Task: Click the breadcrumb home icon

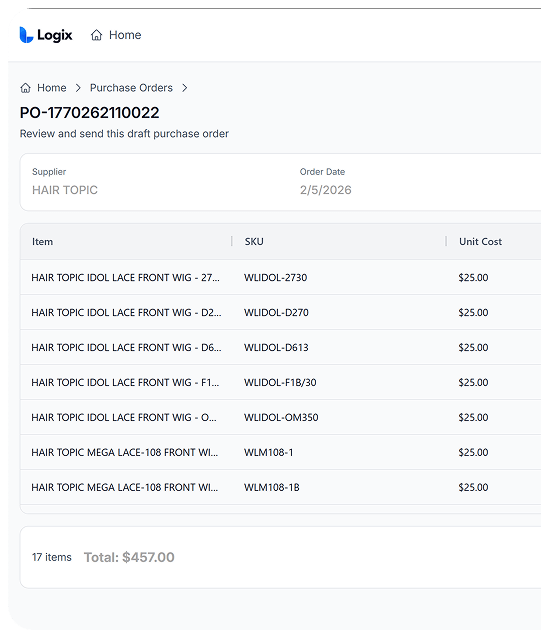Action: click(25, 88)
